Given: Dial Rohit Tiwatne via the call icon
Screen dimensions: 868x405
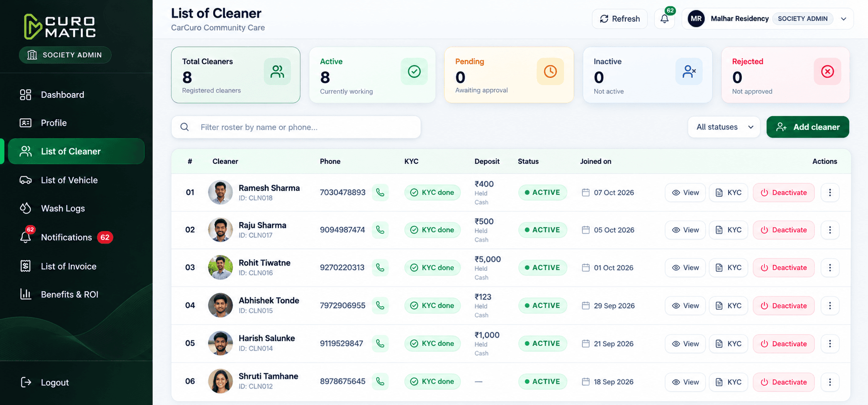Looking at the screenshot, I should (380, 267).
